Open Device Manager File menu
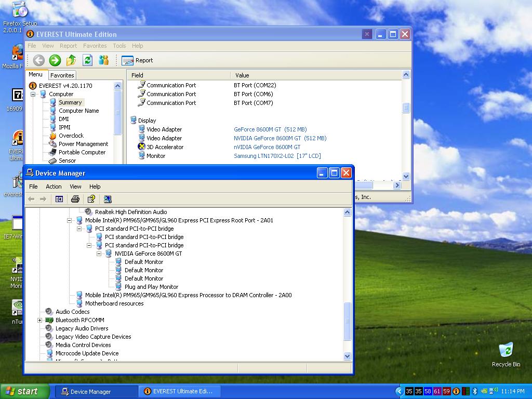532x399 pixels. pyautogui.click(x=33, y=187)
